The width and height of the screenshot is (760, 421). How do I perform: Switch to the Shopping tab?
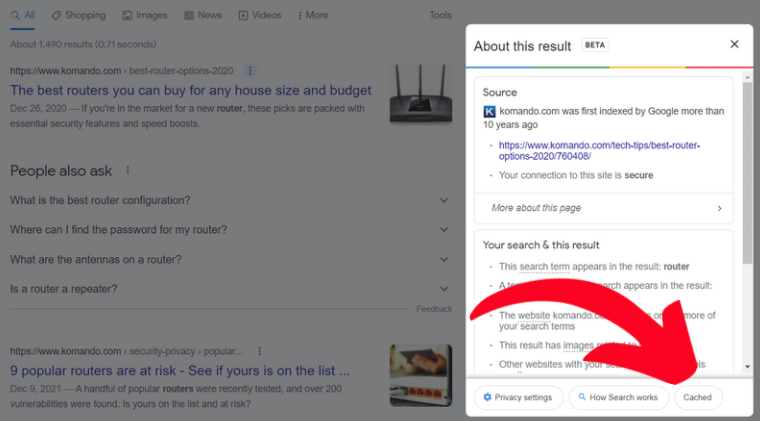(79, 16)
